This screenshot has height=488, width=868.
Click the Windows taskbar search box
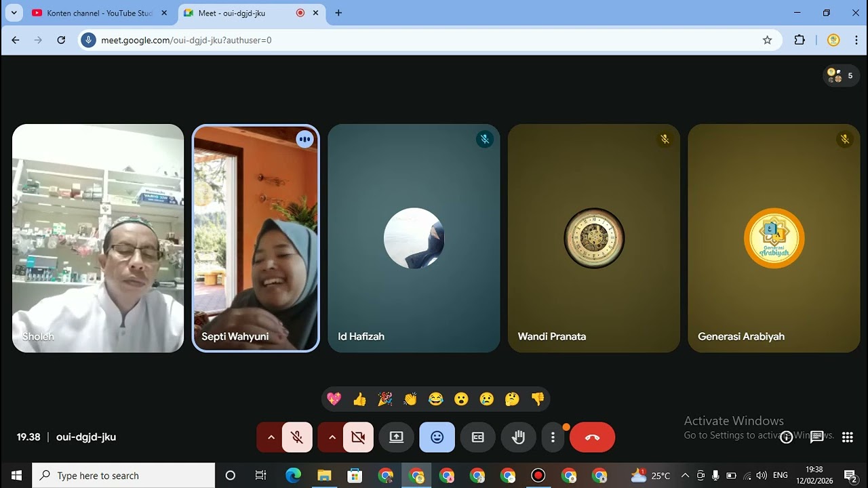tap(123, 476)
